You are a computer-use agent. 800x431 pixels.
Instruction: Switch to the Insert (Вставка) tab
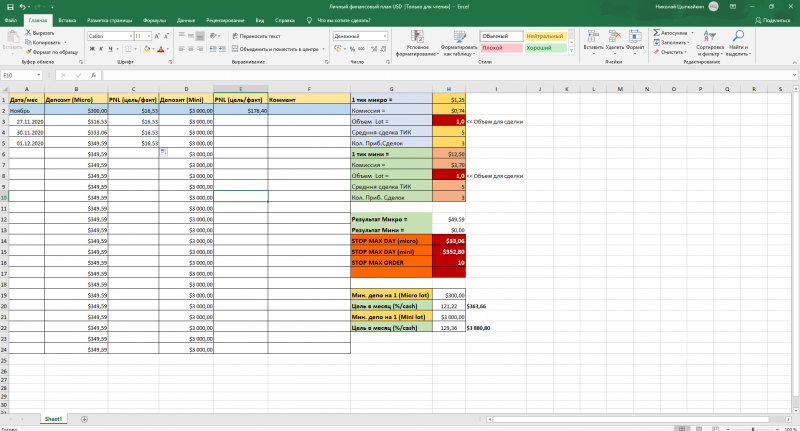pyautogui.click(x=67, y=20)
